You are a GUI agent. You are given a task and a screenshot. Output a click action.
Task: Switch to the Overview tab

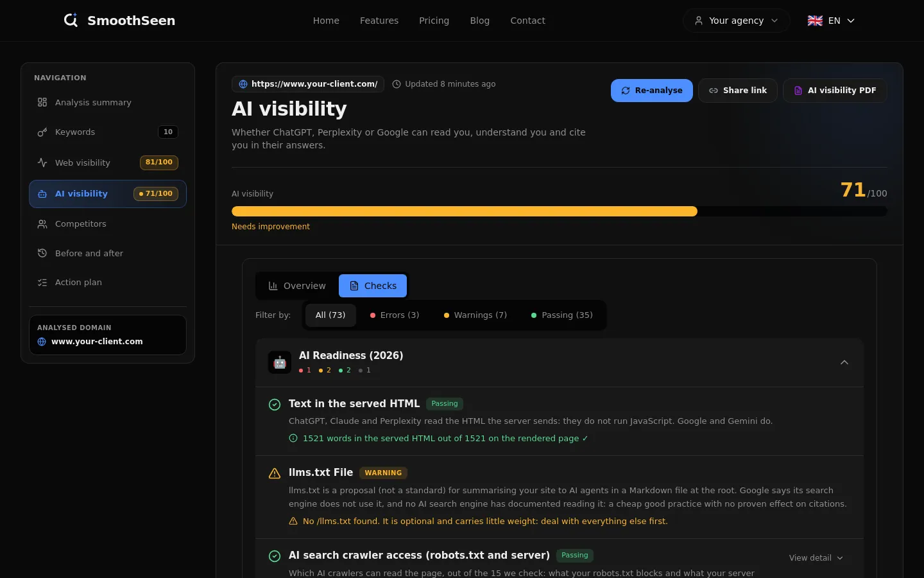coord(297,286)
